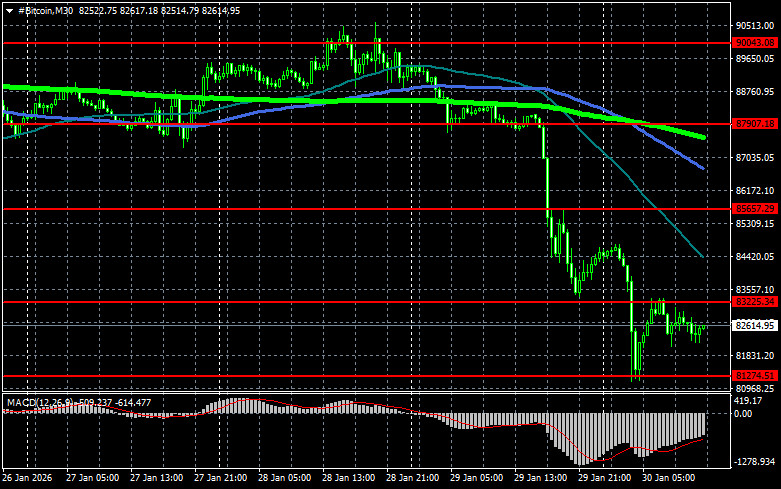
Task: Click the 27 Jan 13:00 time label
Action: [x=156, y=478]
